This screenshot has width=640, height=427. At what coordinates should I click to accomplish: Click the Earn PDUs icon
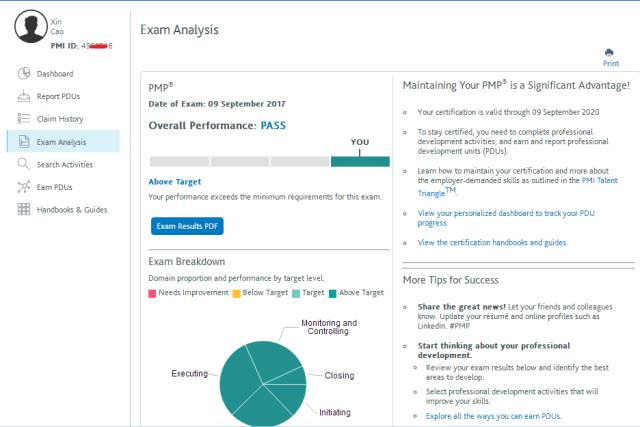[x=24, y=187]
